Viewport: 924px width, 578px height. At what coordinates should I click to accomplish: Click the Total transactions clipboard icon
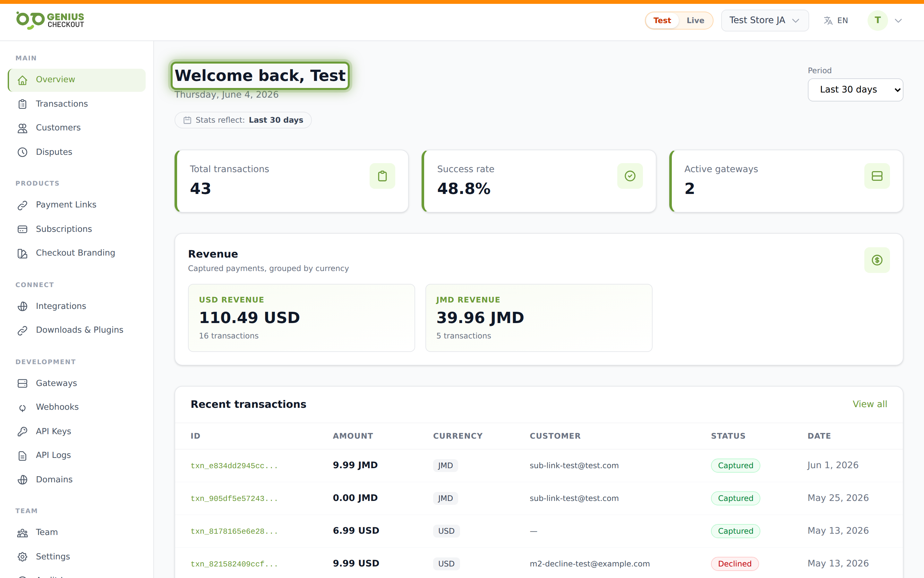pyautogui.click(x=382, y=176)
